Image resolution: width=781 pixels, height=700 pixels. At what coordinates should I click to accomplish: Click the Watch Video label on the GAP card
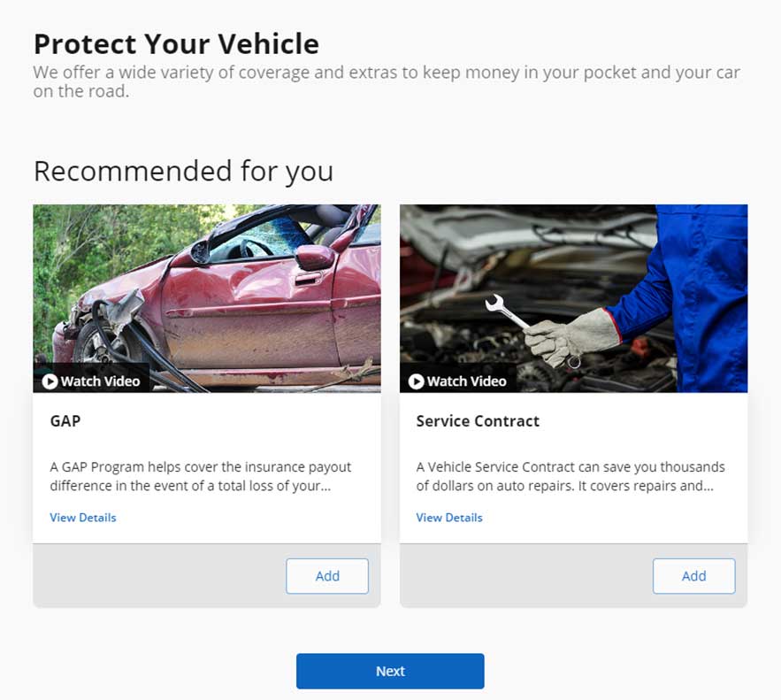100,381
